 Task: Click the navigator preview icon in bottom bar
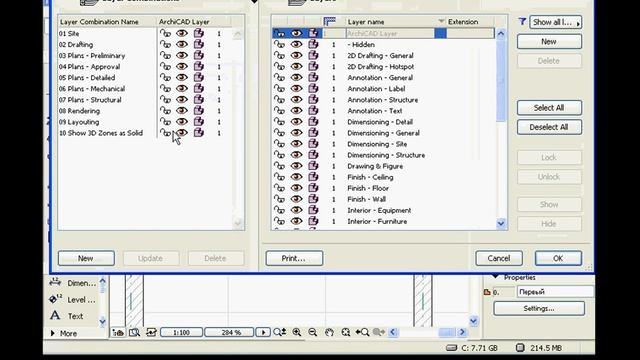click(x=134, y=333)
